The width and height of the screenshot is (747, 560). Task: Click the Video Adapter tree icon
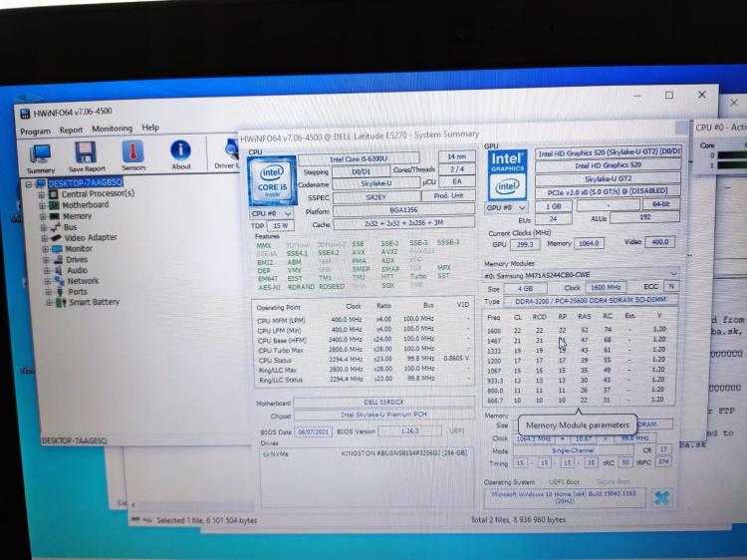click(56, 238)
